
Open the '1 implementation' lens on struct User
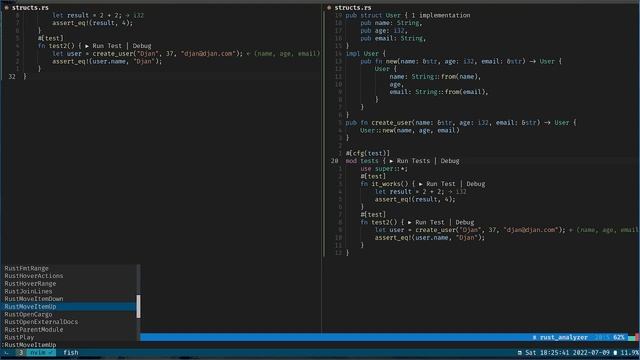[441, 16]
